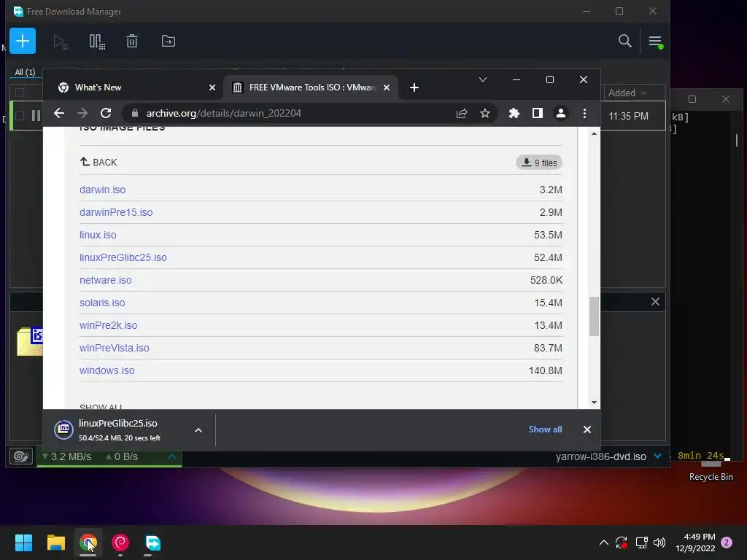This screenshot has height=560, width=747.
Task: Open notification center badge
Action: [726, 542]
